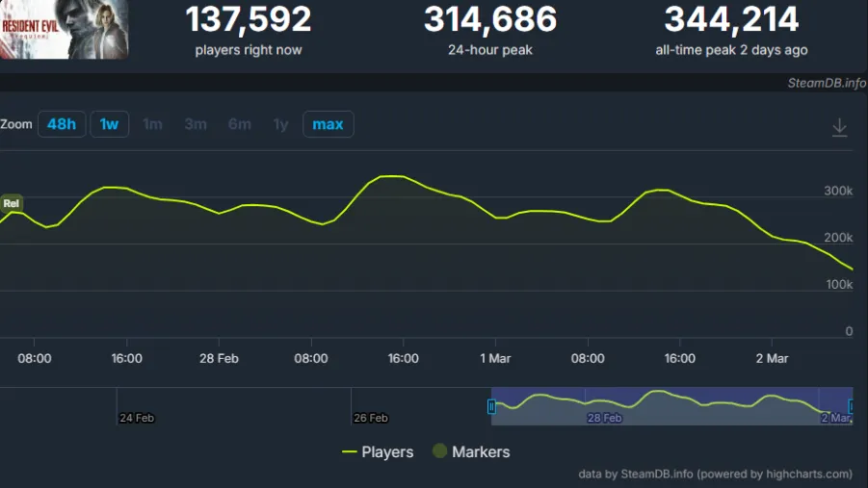The width and height of the screenshot is (868, 488).
Task: Select the 1y zoom range
Action: [x=280, y=124]
